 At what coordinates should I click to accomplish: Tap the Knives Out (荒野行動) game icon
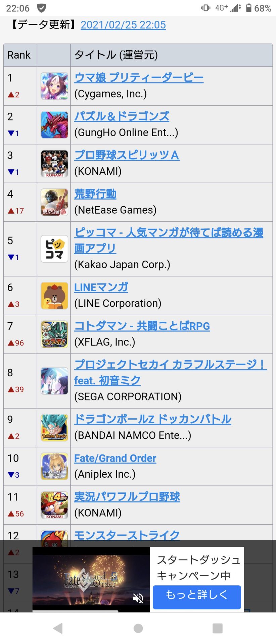(54, 202)
